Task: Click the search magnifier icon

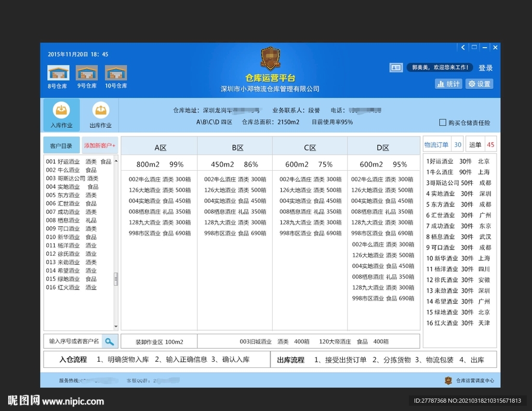Action: [x=110, y=341]
